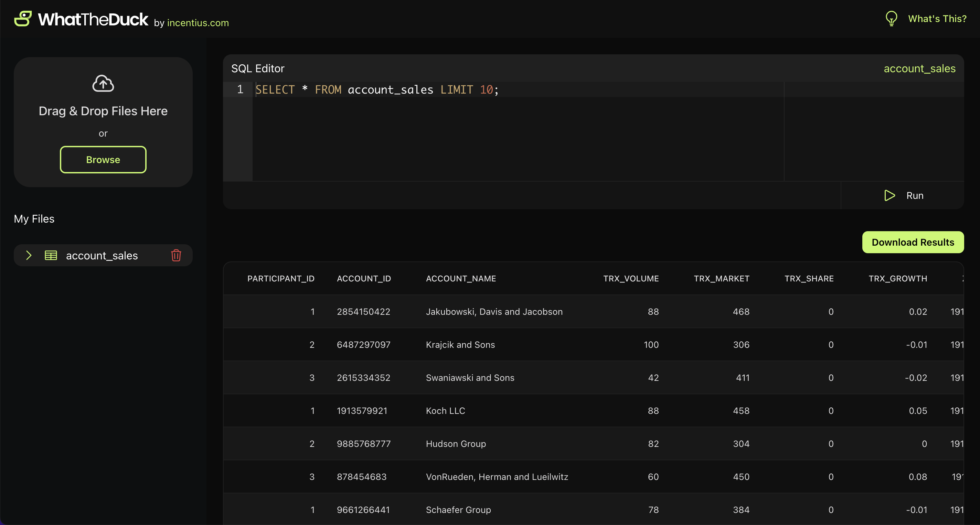Screen dimensions: 980x525
Task: Click the Browse button
Action: (103, 160)
